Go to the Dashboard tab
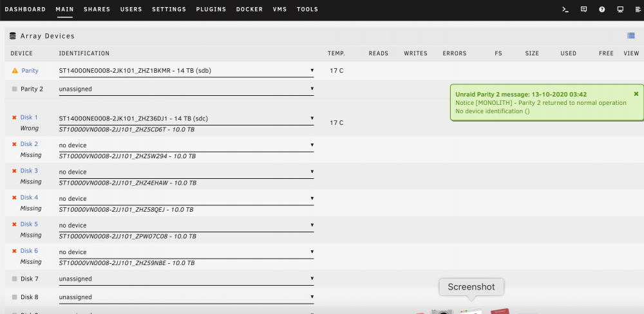This screenshot has height=314, width=644. [x=25, y=10]
